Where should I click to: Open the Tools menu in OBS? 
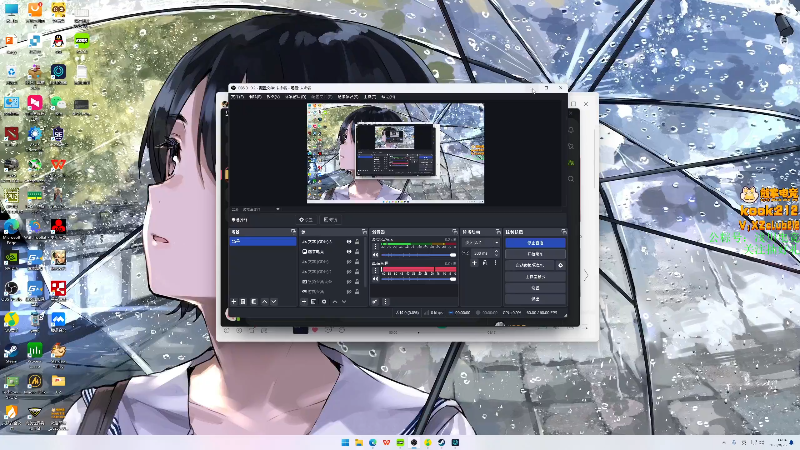tap(370, 96)
